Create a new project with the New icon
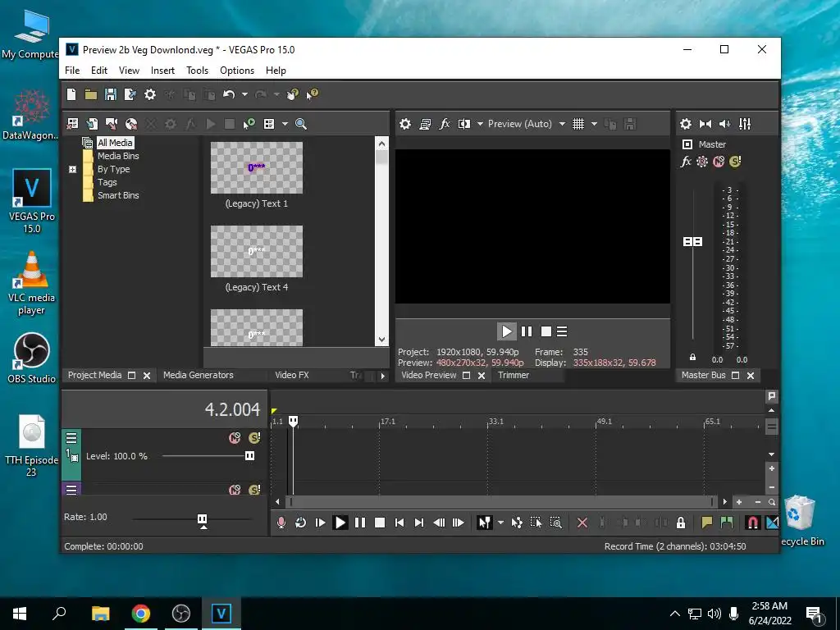840x630 pixels. (x=71, y=94)
